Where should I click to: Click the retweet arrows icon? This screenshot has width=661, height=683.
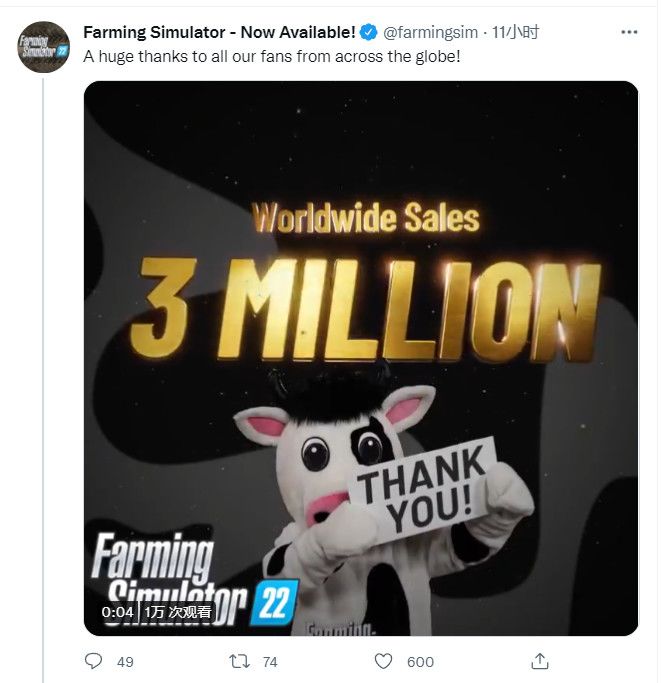click(240, 661)
